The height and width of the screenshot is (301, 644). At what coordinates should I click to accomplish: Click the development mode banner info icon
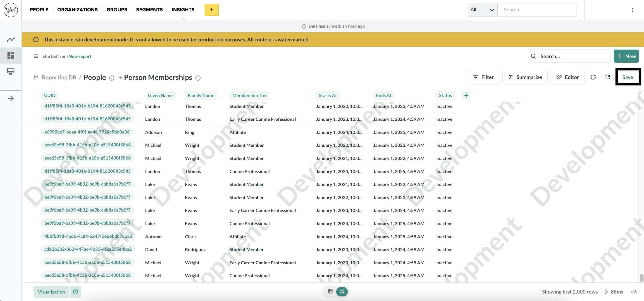(x=36, y=40)
